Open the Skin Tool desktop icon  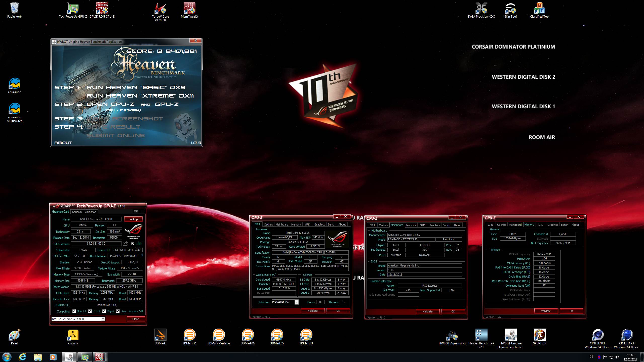[510, 10]
